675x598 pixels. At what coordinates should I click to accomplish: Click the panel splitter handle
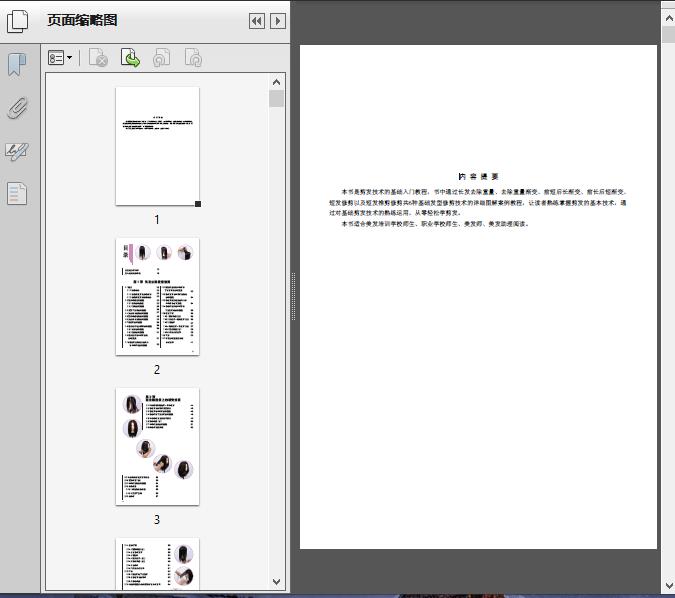point(293,297)
